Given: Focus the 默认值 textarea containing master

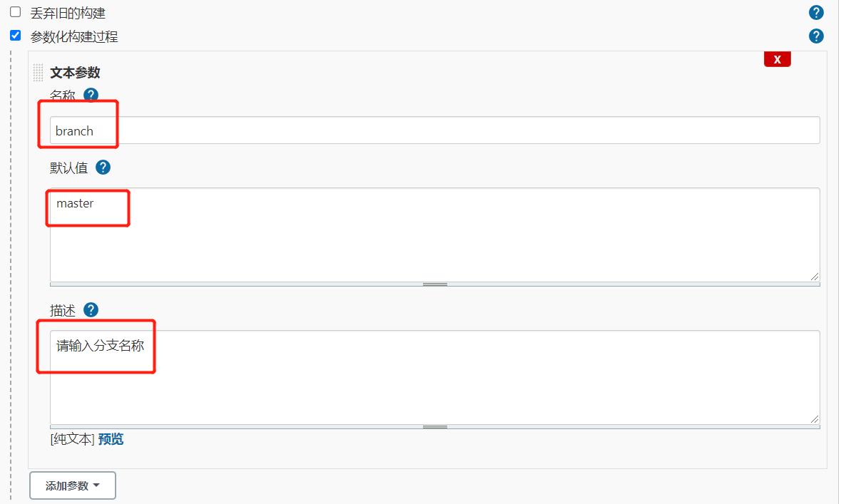Looking at the screenshot, I should click(435, 235).
